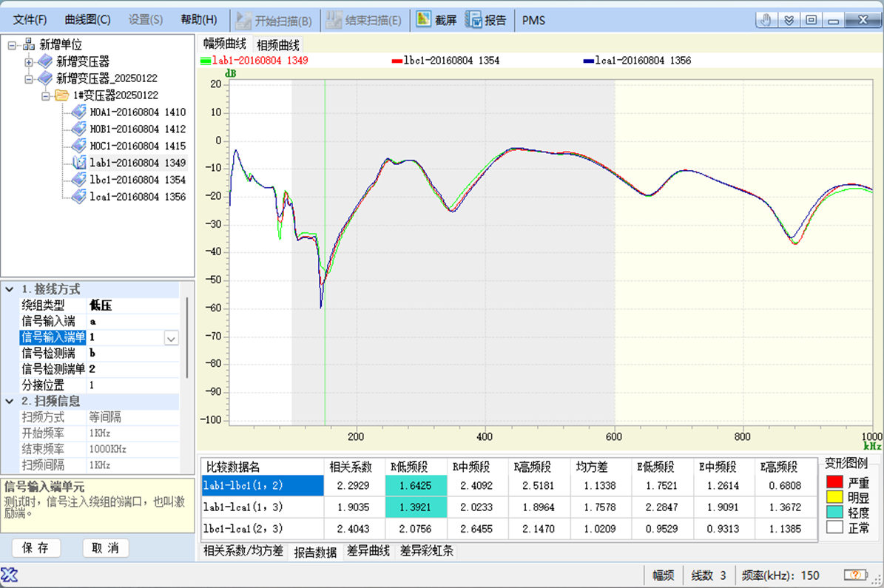884x588 pixels.
Task: Expand the first 新增变压器 tree node
Action: [x=29, y=61]
